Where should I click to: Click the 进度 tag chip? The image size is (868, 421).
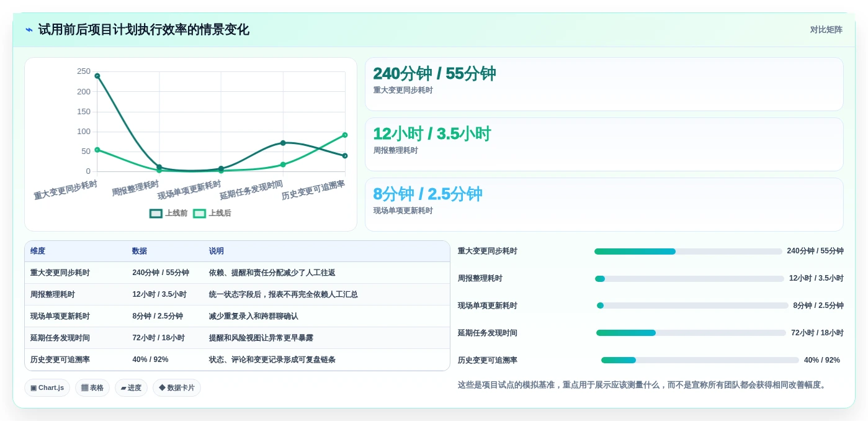click(131, 387)
